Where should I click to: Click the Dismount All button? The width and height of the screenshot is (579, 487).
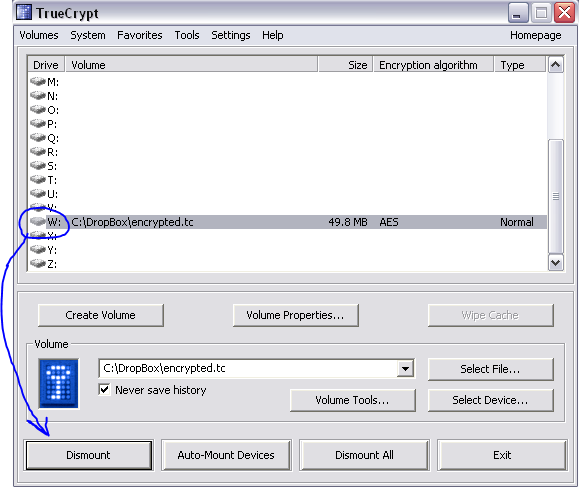coord(364,455)
